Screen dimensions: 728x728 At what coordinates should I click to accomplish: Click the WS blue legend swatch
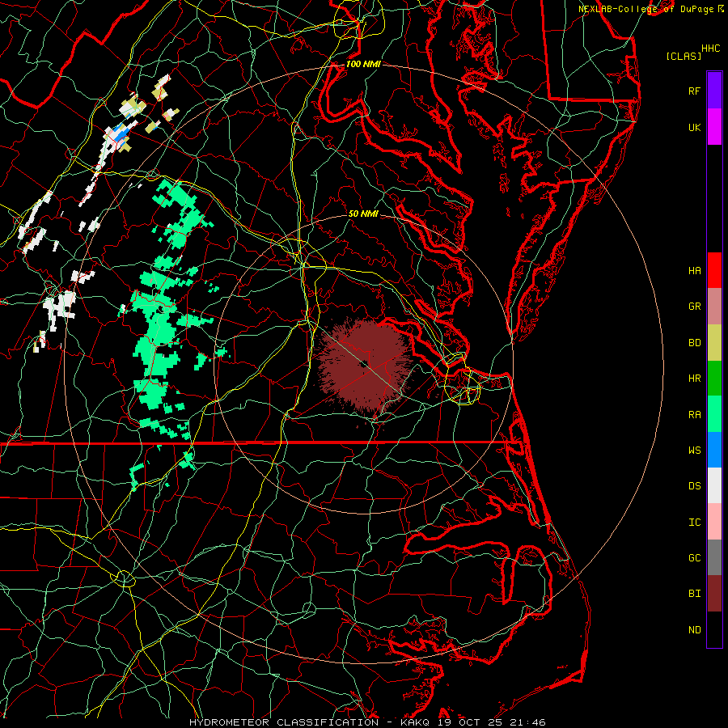[714, 450]
